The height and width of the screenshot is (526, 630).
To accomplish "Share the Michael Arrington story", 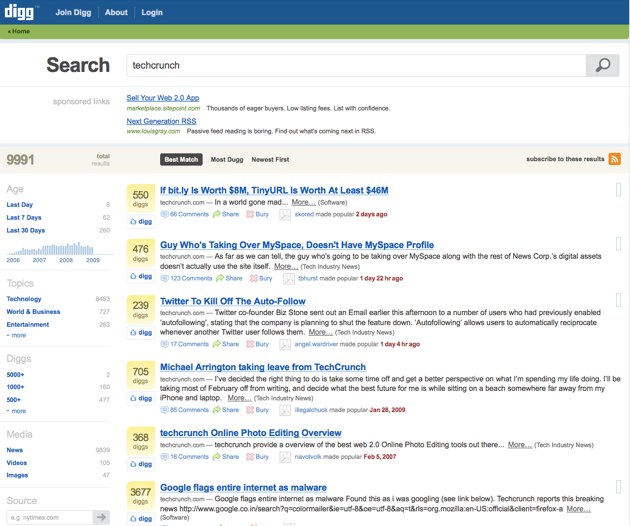I will coord(226,410).
